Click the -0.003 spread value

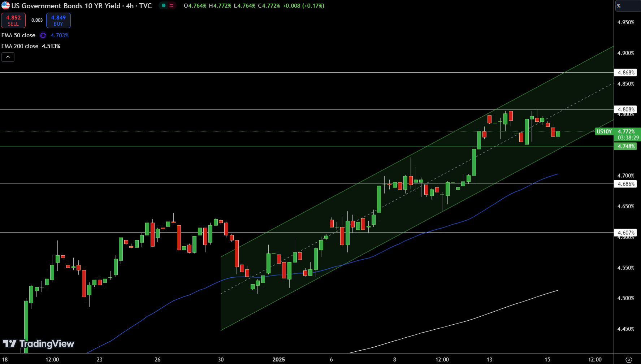pyautogui.click(x=36, y=20)
